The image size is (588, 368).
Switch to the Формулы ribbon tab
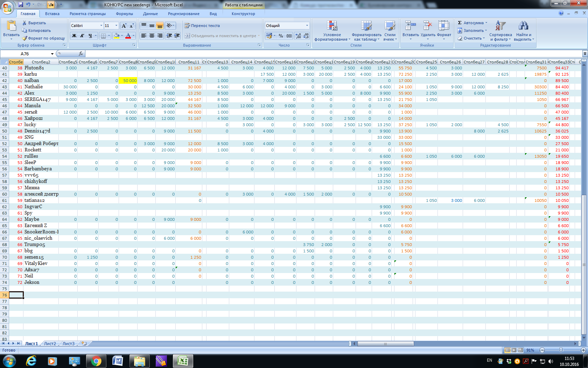coord(124,14)
